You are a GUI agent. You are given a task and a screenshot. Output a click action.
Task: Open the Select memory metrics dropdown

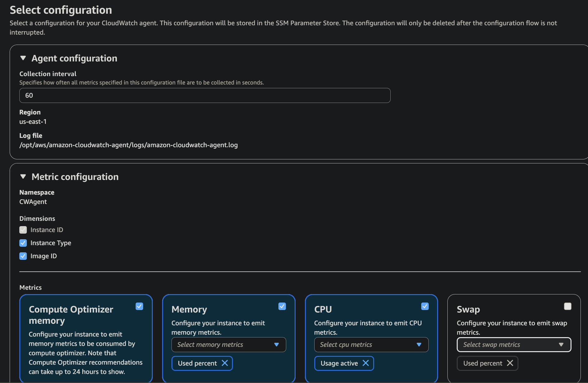point(229,345)
